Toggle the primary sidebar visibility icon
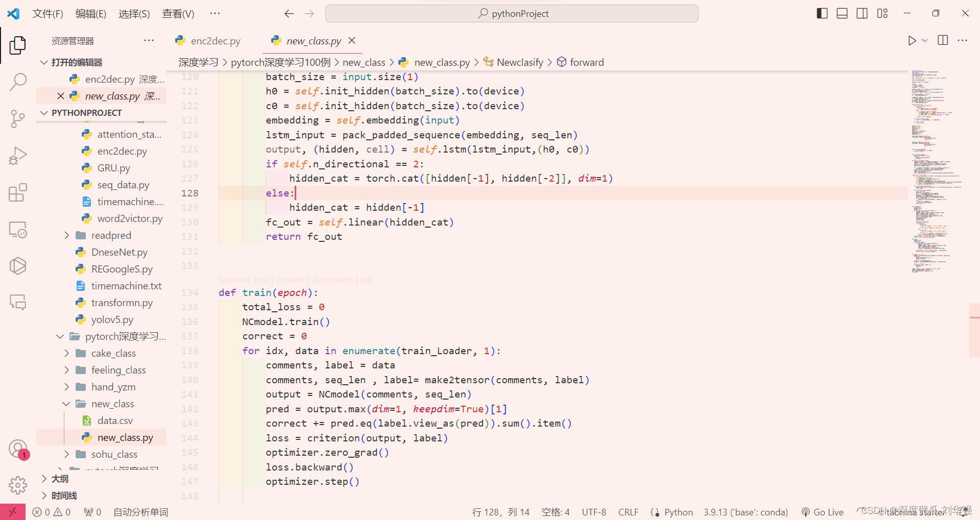The width and height of the screenshot is (980, 520). (821, 13)
